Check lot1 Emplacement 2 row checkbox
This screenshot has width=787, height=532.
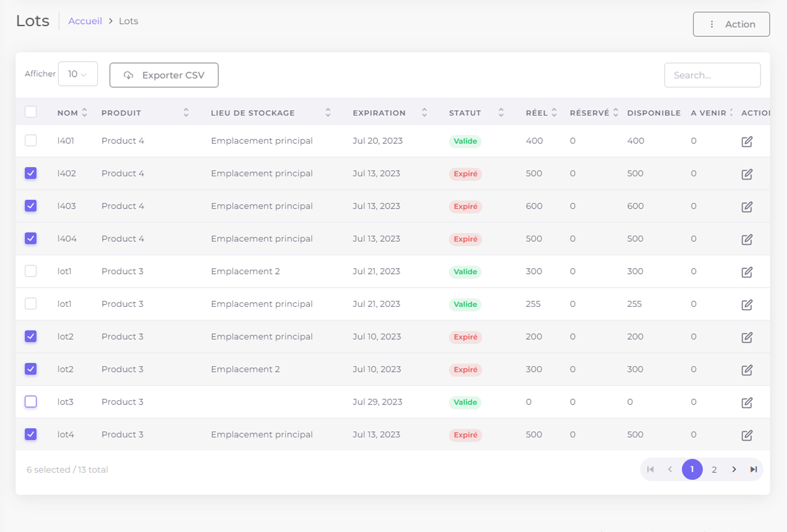click(x=30, y=271)
